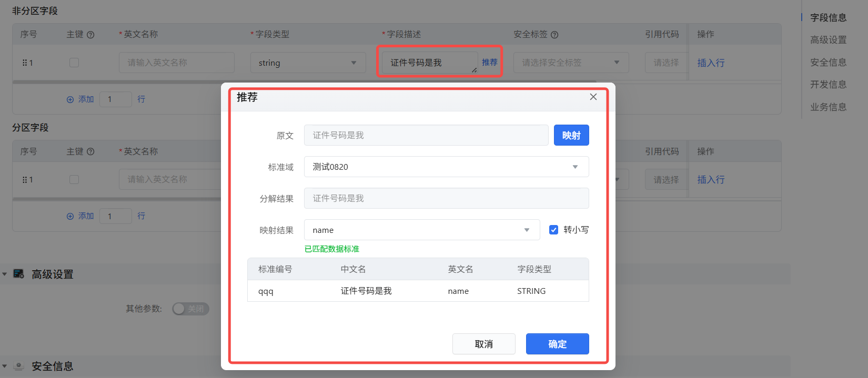
Task: Click 英文名称 input in 非分区字段 row
Action: coord(177,63)
